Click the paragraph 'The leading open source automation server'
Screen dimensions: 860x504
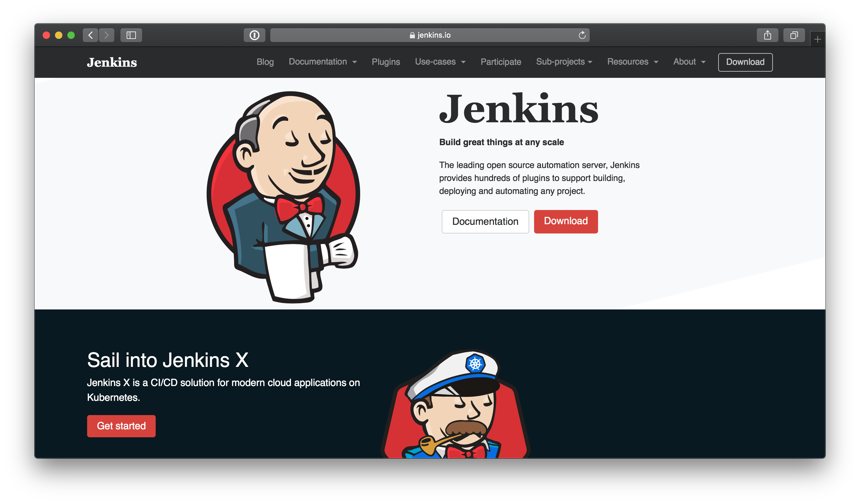pyautogui.click(x=539, y=178)
